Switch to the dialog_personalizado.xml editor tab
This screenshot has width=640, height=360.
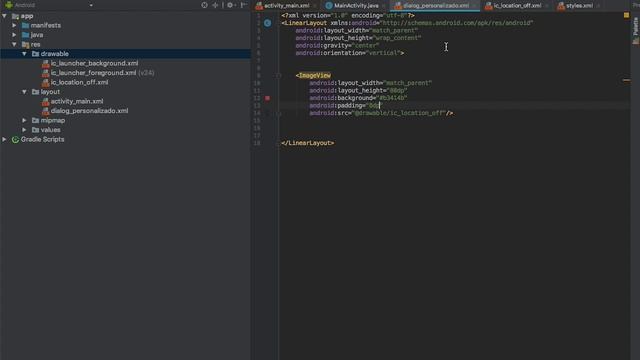[x=436, y=6]
